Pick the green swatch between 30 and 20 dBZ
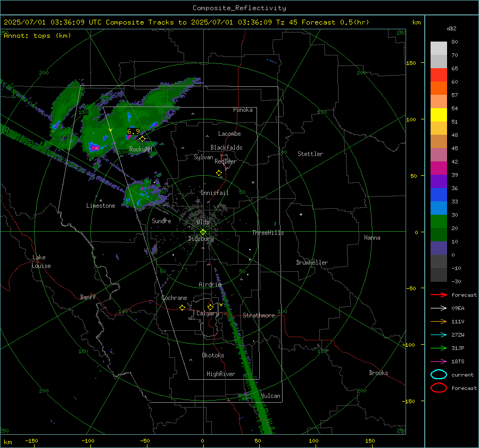 pyautogui.click(x=439, y=222)
